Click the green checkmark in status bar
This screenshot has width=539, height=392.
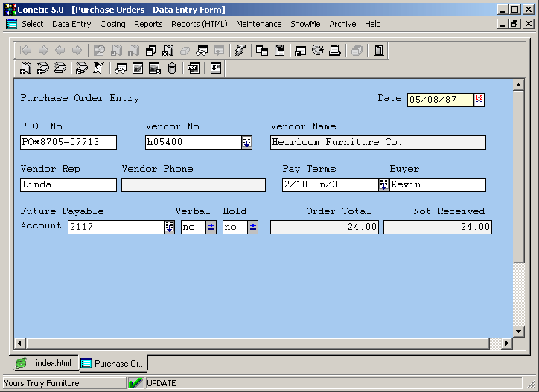coord(135,383)
